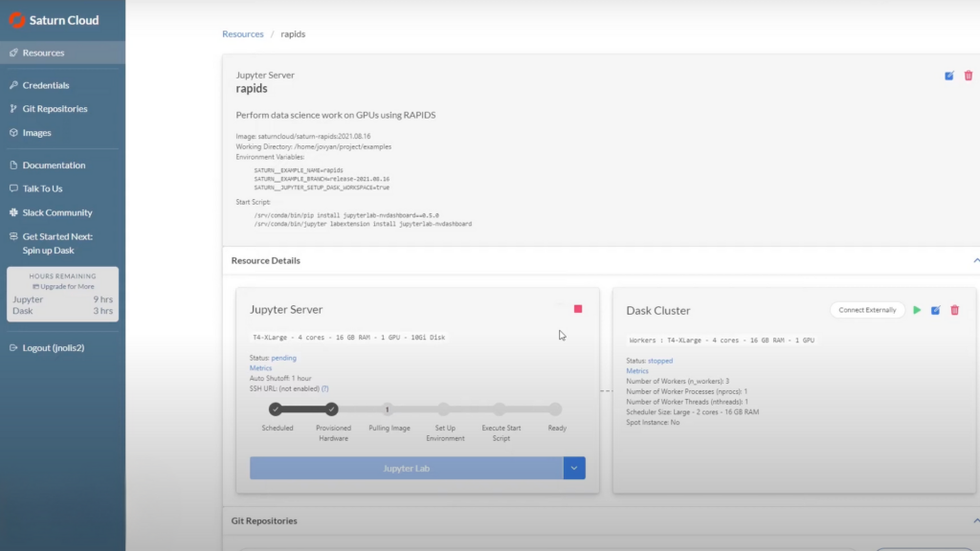The height and width of the screenshot is (551, 980).
Task: Go to Resources breadcrumb
Action: [242, 33]
